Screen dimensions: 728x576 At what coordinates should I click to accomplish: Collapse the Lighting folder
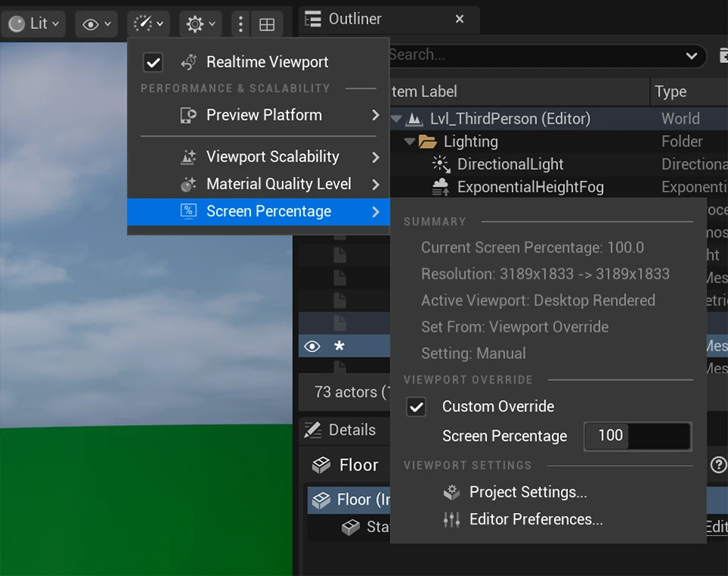(409, 141)
